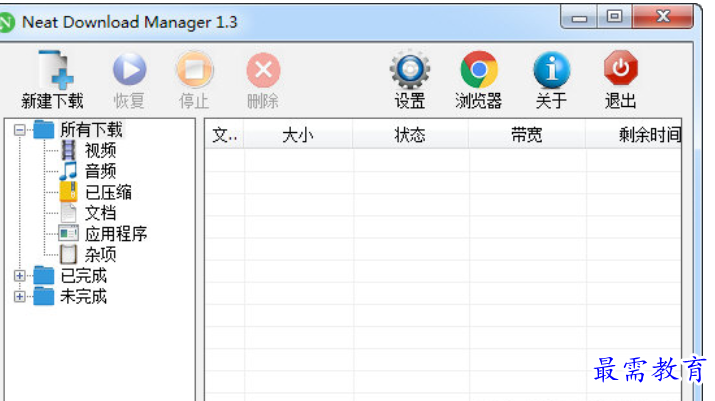Click the 所有下载 folder icon

44,129
